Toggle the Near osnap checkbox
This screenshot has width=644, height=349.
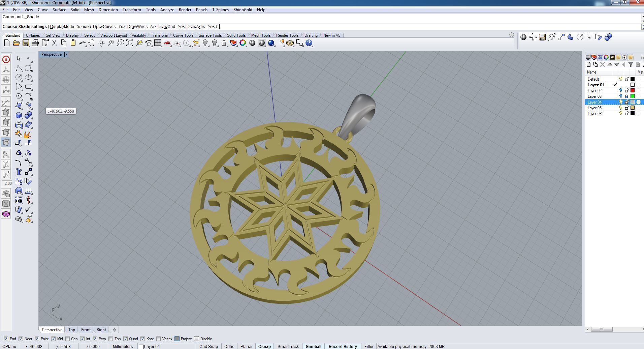point(21,339)
